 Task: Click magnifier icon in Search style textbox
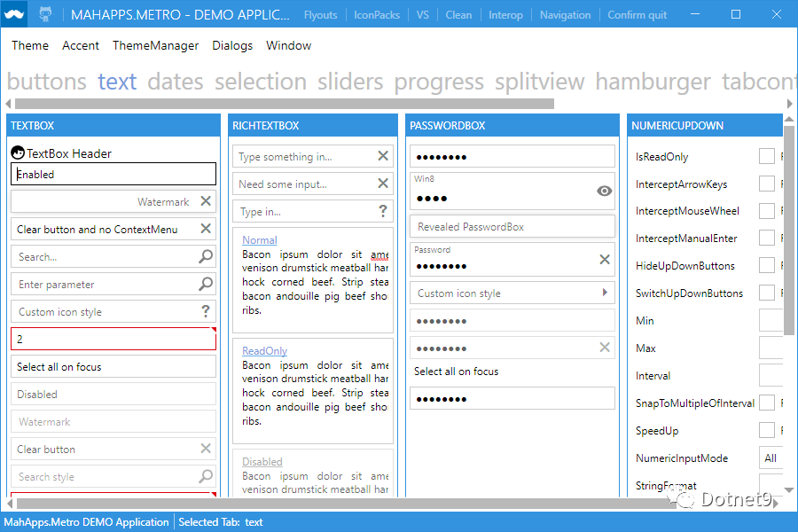click(x=206, y=476)
